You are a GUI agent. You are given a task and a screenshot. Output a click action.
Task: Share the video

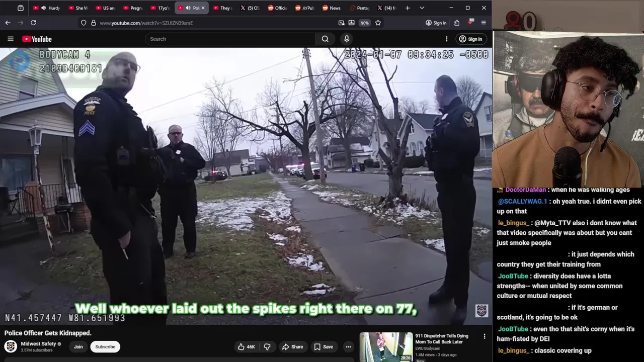pos(292,346)
